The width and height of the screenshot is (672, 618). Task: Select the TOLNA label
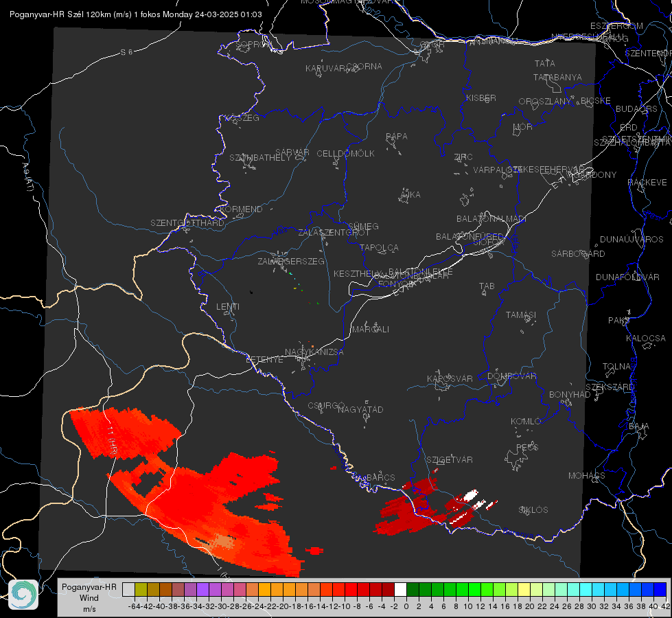[x=616, y=367]
